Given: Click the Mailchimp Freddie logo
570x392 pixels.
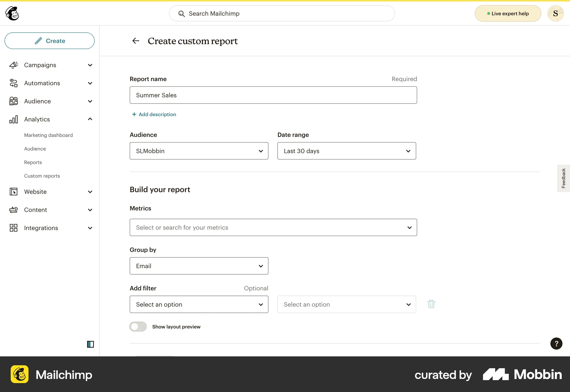Looking at the screenshot, I should point(12,13).
